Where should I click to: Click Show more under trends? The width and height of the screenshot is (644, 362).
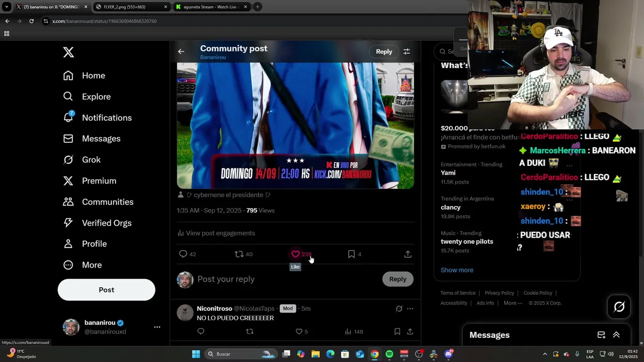pyautogui.click(x=457, y=270)
